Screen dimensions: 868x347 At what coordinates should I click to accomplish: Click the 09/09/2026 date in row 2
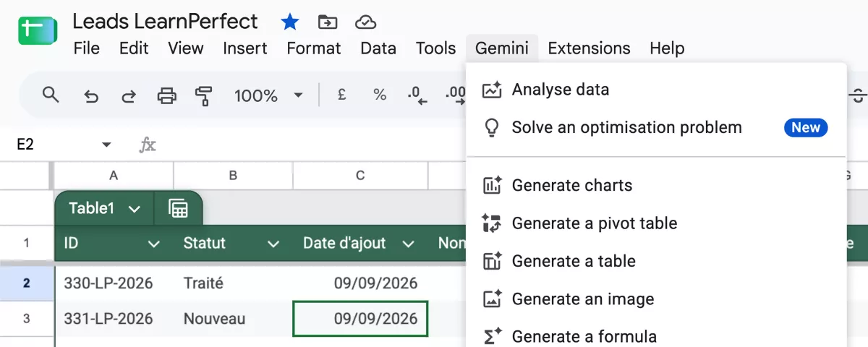360,283
